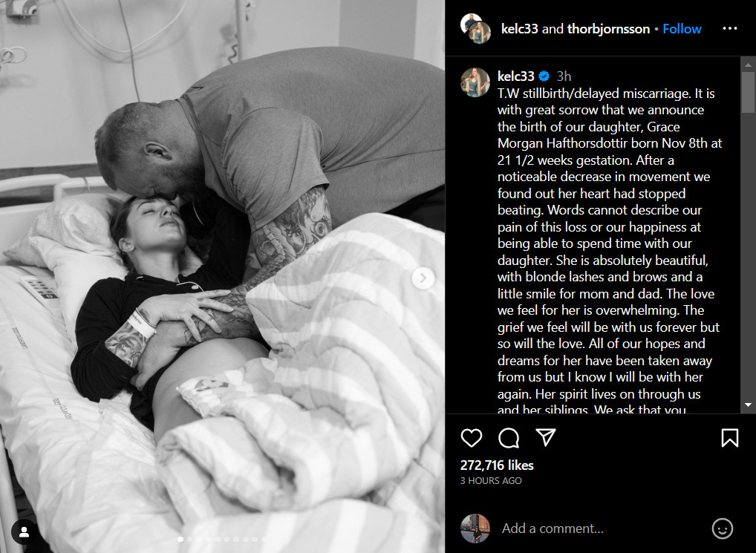The image size is (756, 553).
Task: Open the emoji picker smiley icon
Action: pos(723,529)
